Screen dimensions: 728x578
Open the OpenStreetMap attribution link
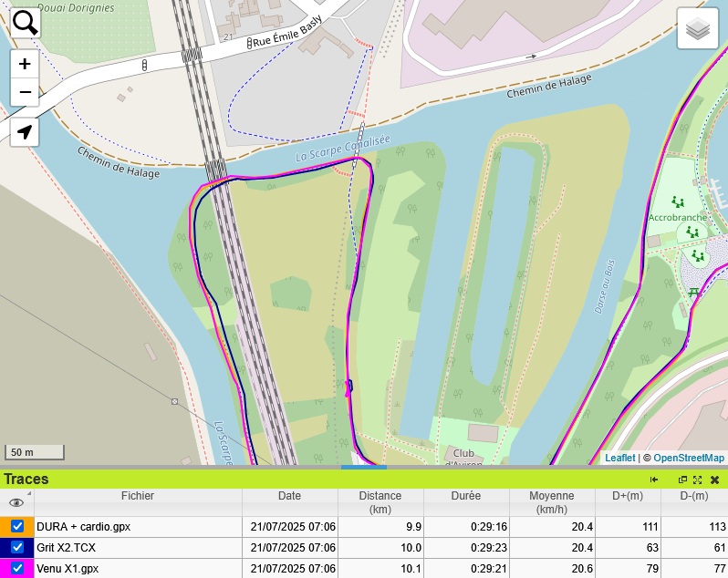pyautogui.click(x=689, y=458)
